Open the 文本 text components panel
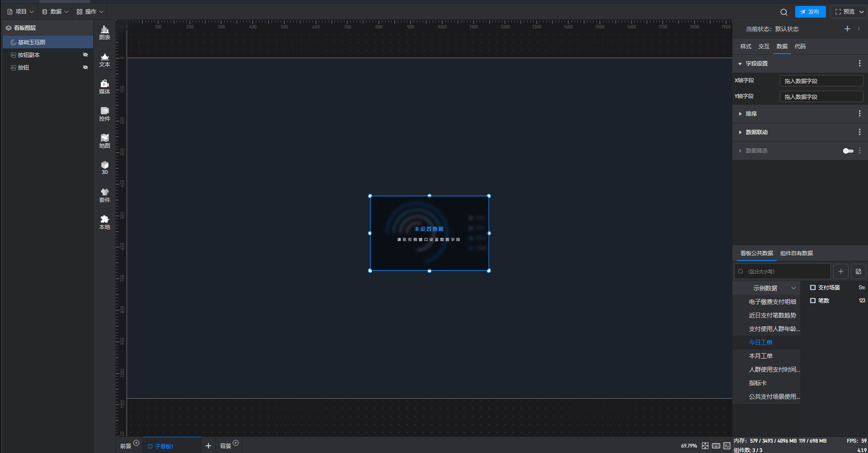Image resolution: width=868 pixels, height=453 pixels. pyautogui.click(x=104, y=60)
